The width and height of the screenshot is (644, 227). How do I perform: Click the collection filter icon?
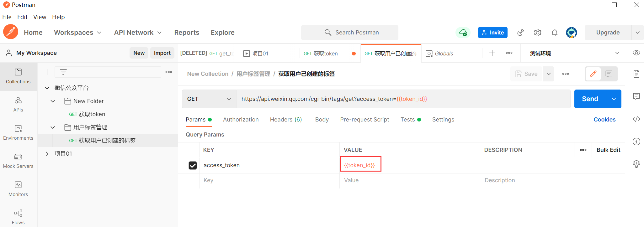(x=63, y=72)
